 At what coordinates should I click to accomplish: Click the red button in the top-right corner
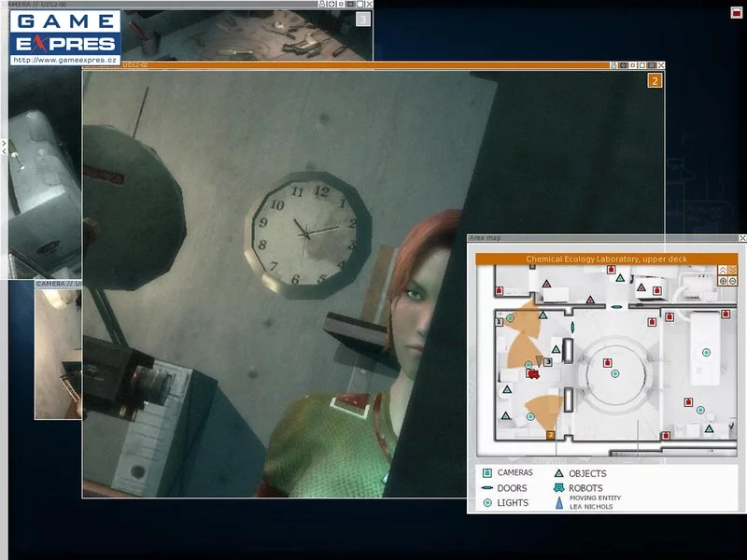tap(737, 12)
